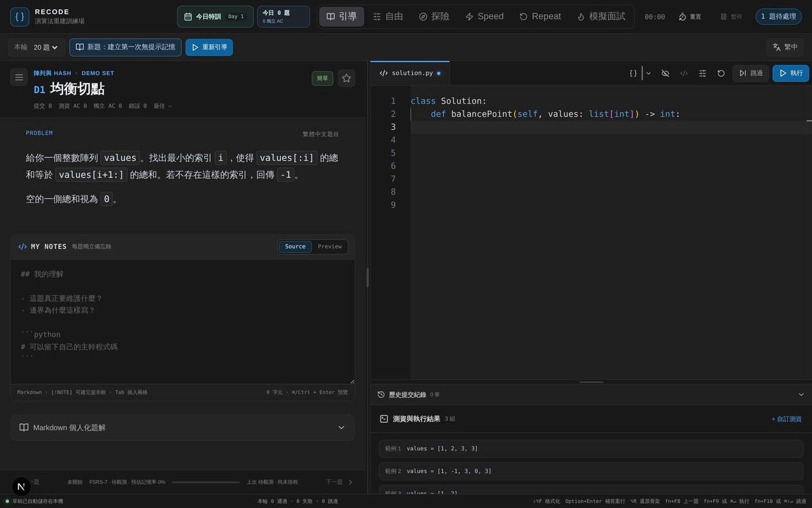
Task: Click the DEMO SET label
Action: tap(98, 73)
